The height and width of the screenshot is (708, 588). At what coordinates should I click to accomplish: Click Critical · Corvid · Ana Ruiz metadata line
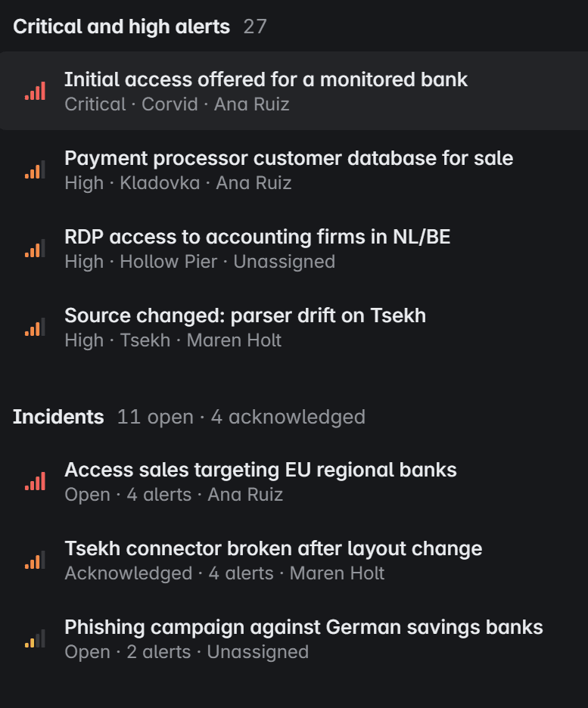[x=177, y=104]
